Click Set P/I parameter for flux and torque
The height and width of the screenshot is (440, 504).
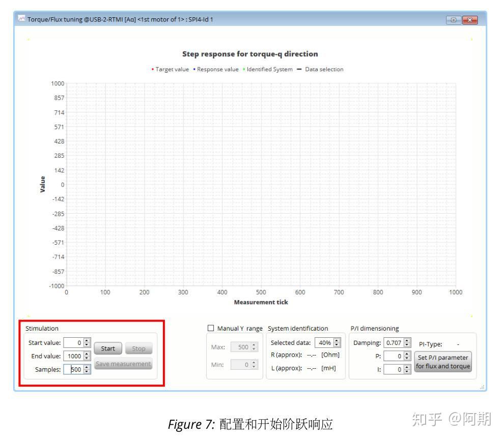click(443, 361)
